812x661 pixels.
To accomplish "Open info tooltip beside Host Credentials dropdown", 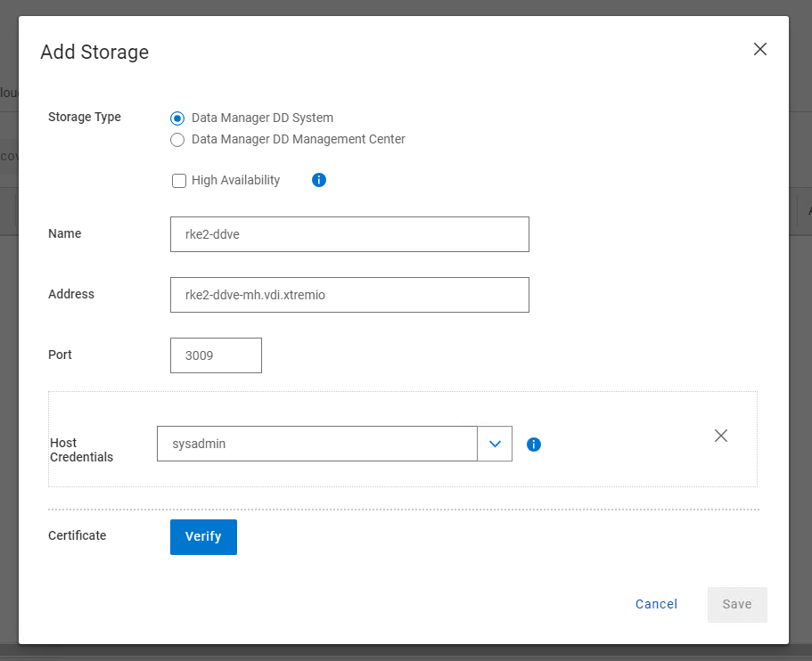I will coord(534,445).
